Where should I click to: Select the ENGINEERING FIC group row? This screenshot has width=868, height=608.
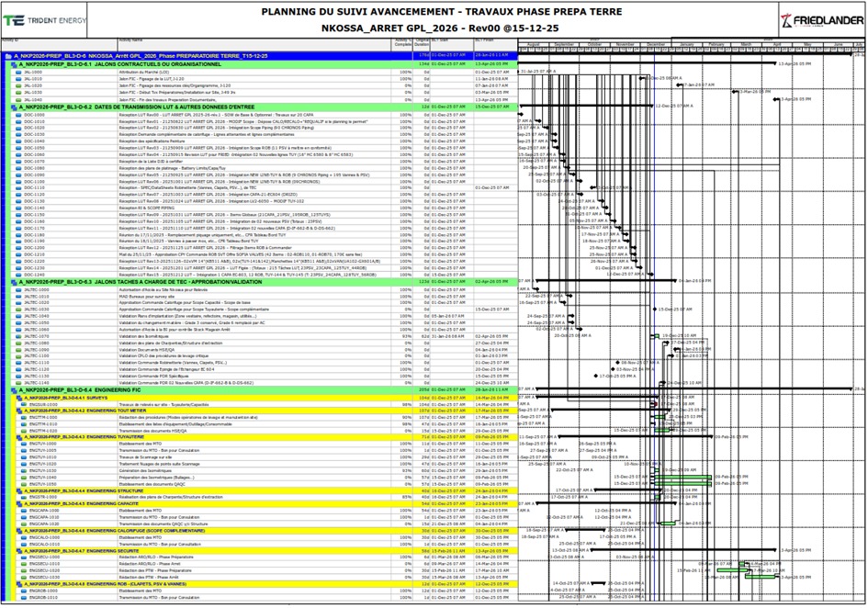264,390
